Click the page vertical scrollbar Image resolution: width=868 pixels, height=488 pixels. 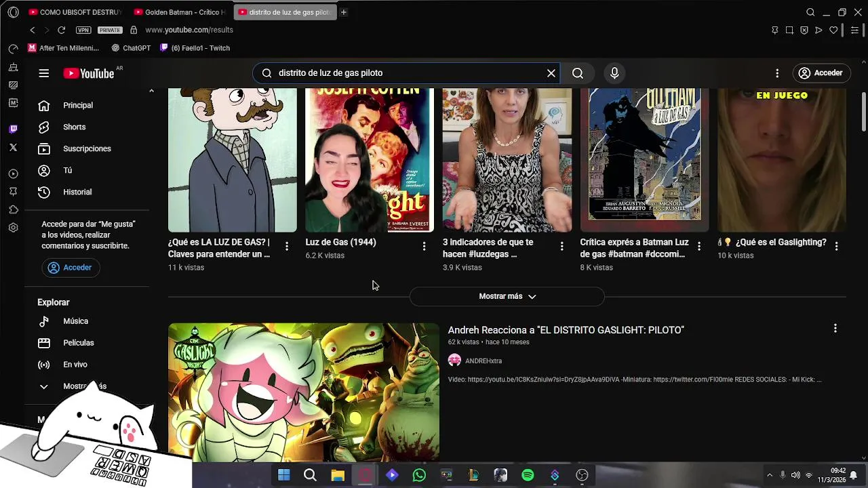tap(863, 112)
